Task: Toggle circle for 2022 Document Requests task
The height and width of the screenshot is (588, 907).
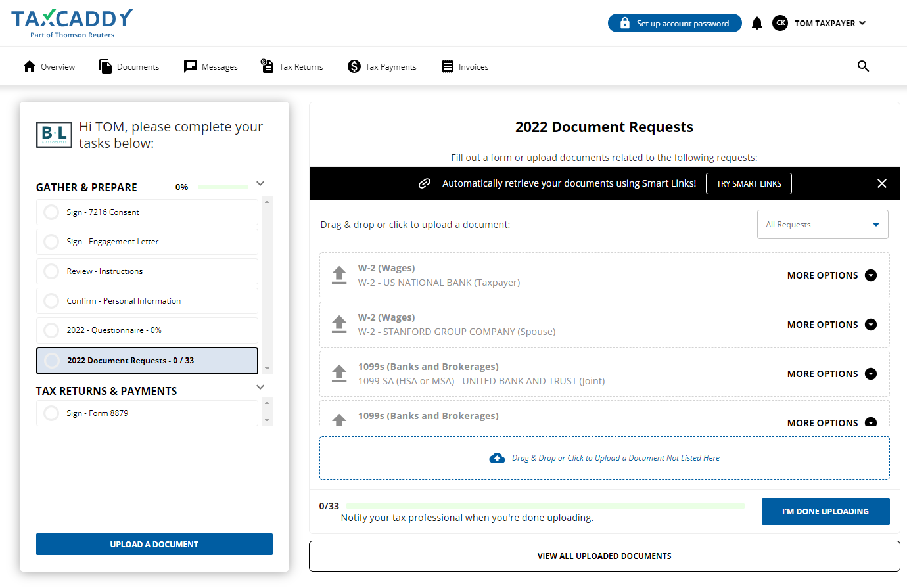Action: [51, 361]
